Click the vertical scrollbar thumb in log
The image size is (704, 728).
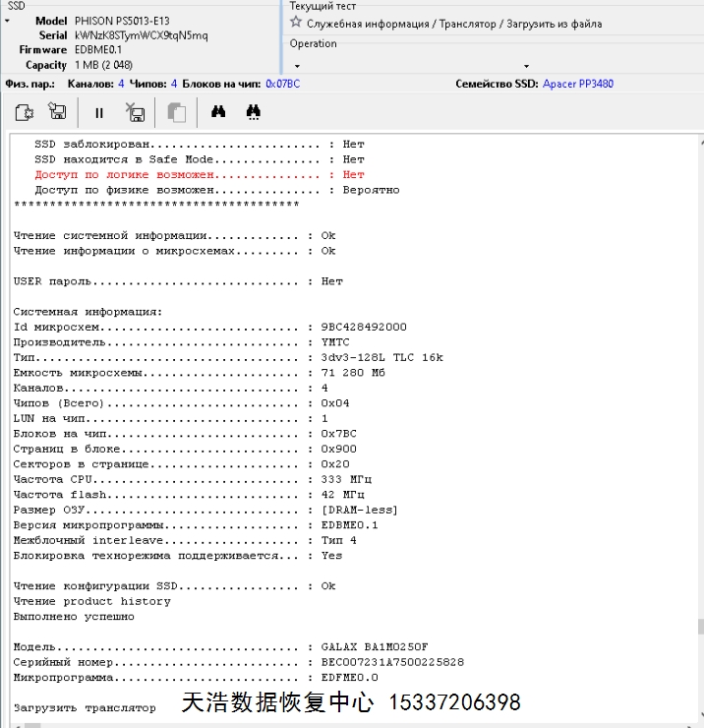click(700, 626)
